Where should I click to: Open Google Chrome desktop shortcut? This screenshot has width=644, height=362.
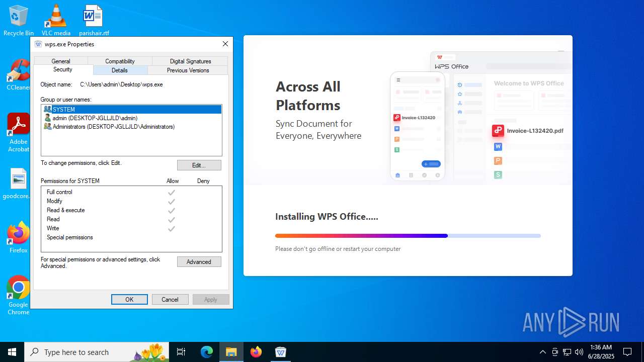click(x=18, y=295)
